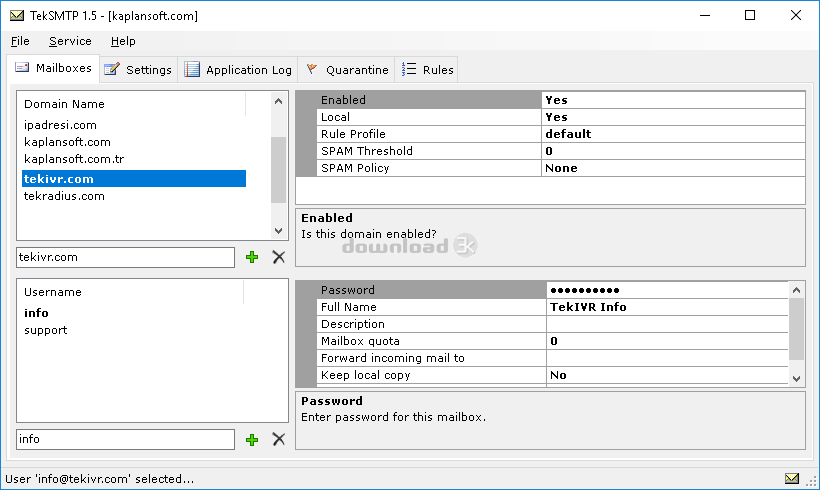Click mailbox properties scrollbar thumb
This screenshot has width=820, height=490.
click(796, 329)
